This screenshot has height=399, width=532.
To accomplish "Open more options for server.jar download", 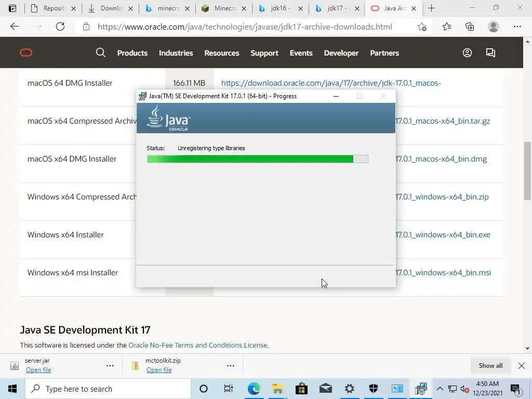I will pos(110,366).
